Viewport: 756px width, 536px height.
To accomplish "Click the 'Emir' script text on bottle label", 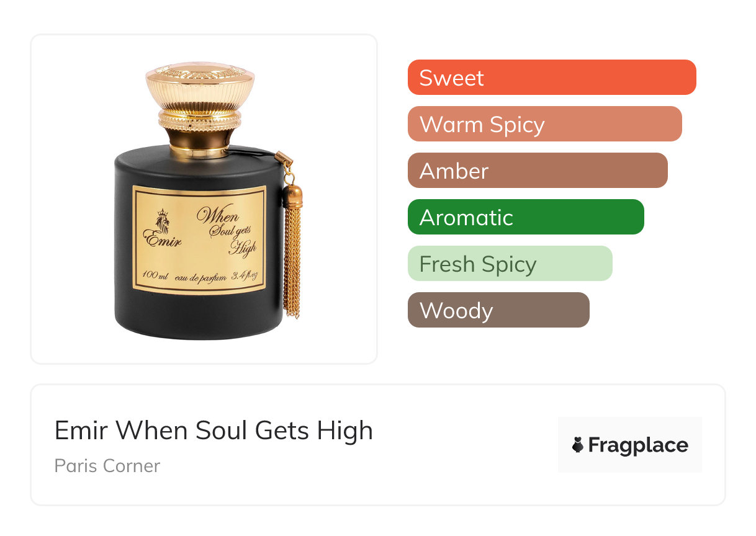I will coord(163,239).
